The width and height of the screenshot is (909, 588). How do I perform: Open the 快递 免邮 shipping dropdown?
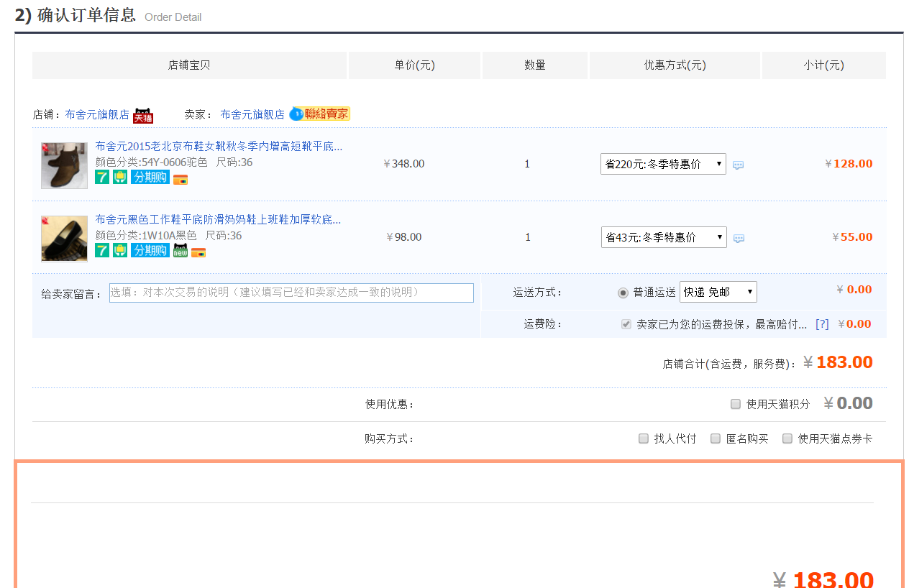click(718, 292)
